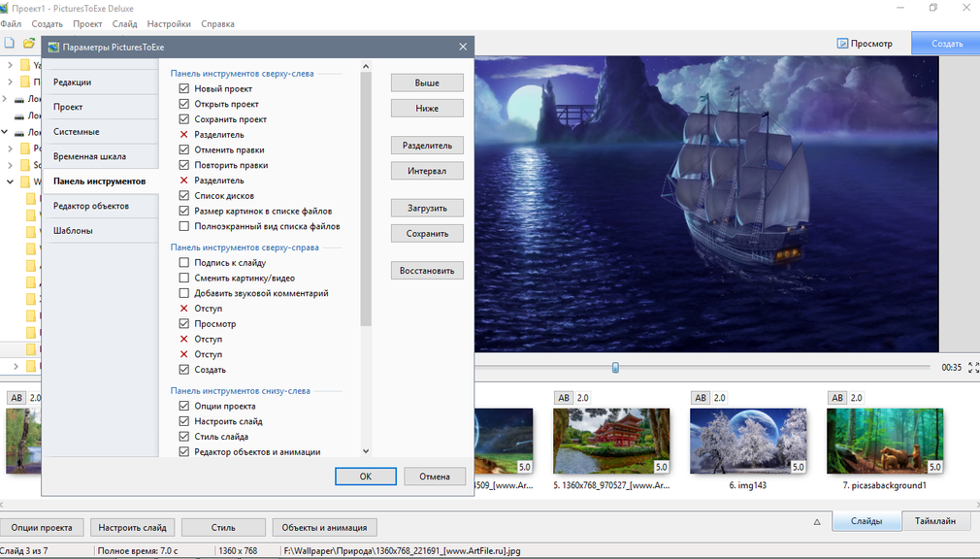Uncheck the Просмотр checkbox in the options list
The height and width of the screenshot is (559, 980).
point(183,324)
